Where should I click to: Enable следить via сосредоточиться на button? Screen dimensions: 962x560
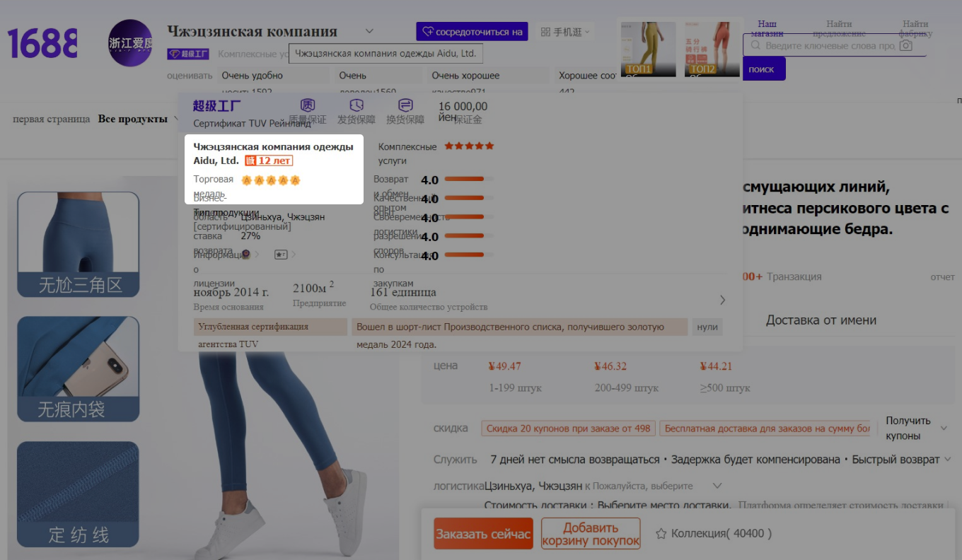click(x=471, y=31)
